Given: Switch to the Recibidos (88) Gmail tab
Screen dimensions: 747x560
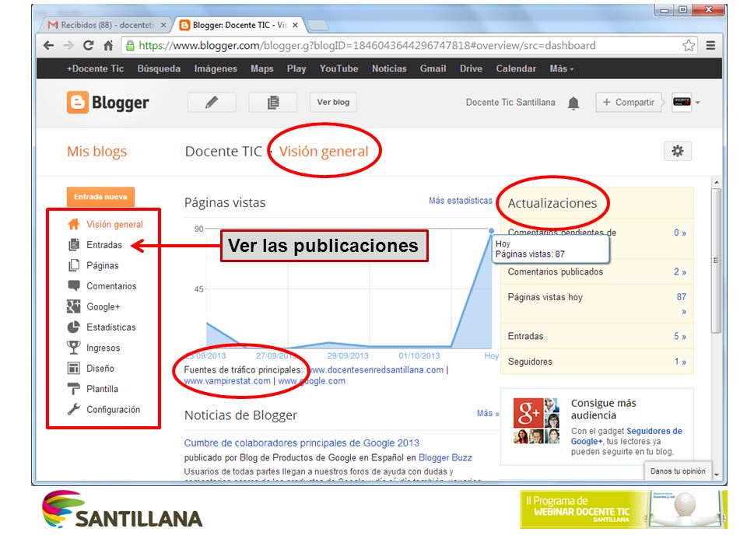Looking at the screenshot, I should (x=107, y=25).
